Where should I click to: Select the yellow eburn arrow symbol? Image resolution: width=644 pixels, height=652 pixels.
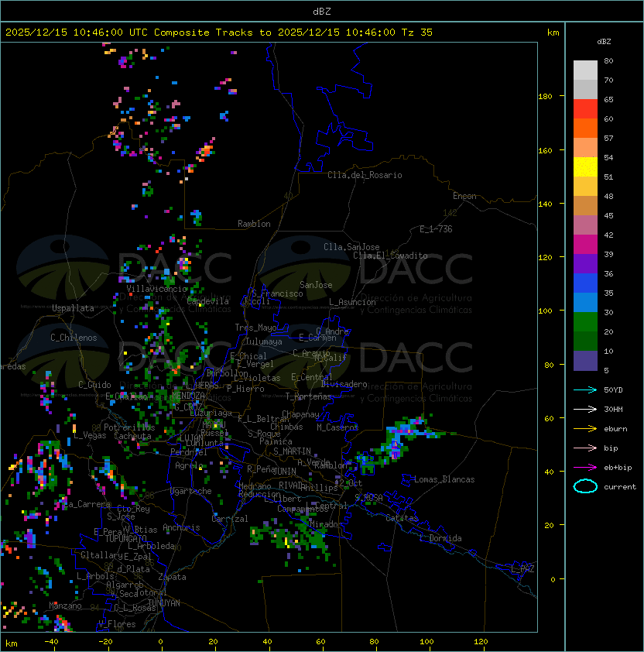(x=585, y=428)
